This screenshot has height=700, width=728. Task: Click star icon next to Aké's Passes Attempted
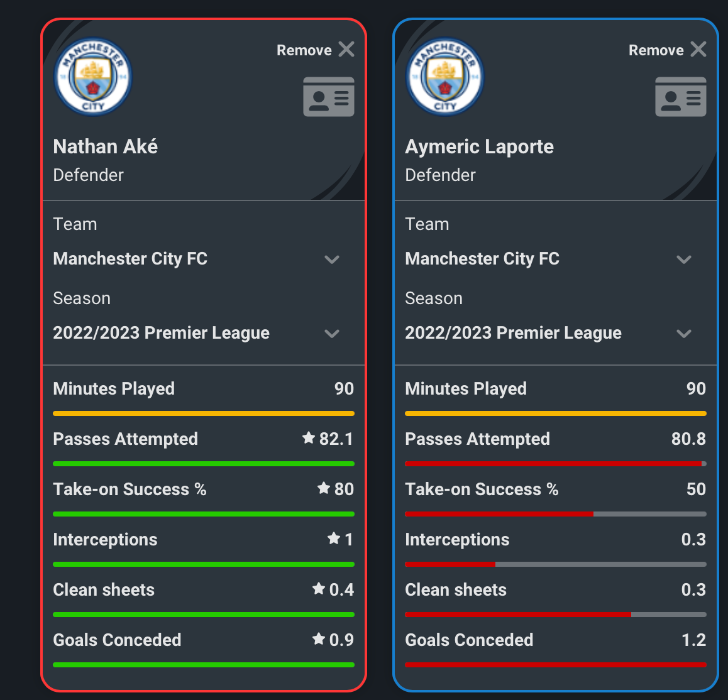click(x=309, y=438)
